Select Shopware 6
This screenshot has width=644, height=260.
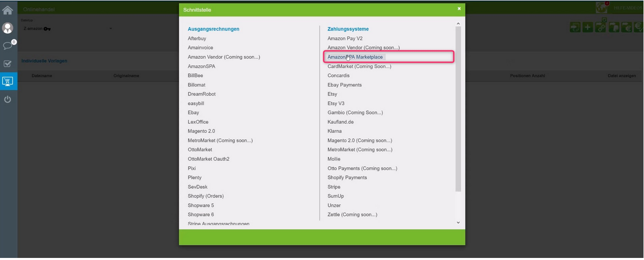click(201, 215)
